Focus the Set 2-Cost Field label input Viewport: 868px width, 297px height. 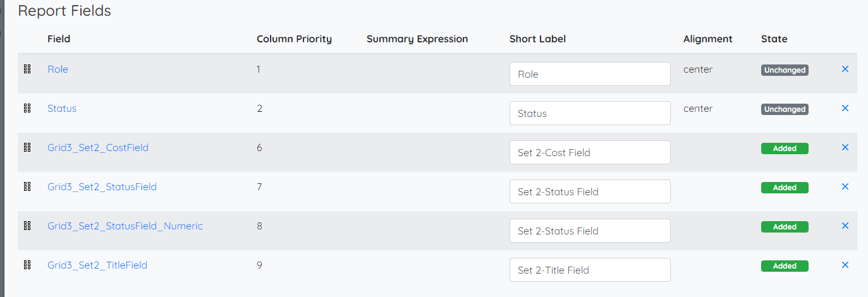pyautogui.click(x=590, y=152)
